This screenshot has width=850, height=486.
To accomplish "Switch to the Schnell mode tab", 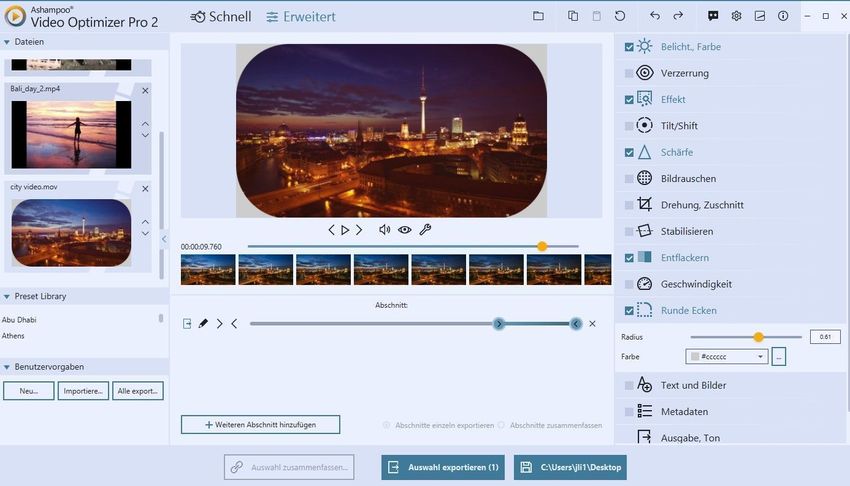I will coord(221,17).
